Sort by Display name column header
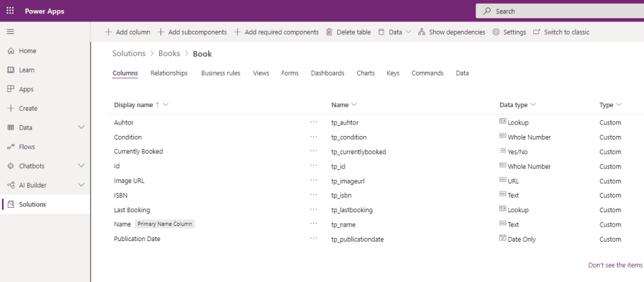 coord(133,105)
